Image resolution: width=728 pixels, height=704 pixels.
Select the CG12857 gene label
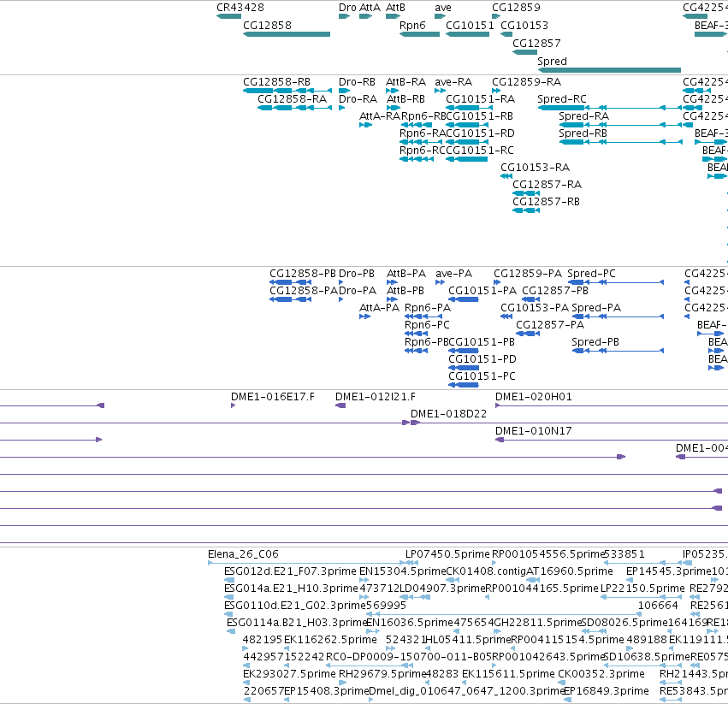(536, 44)
